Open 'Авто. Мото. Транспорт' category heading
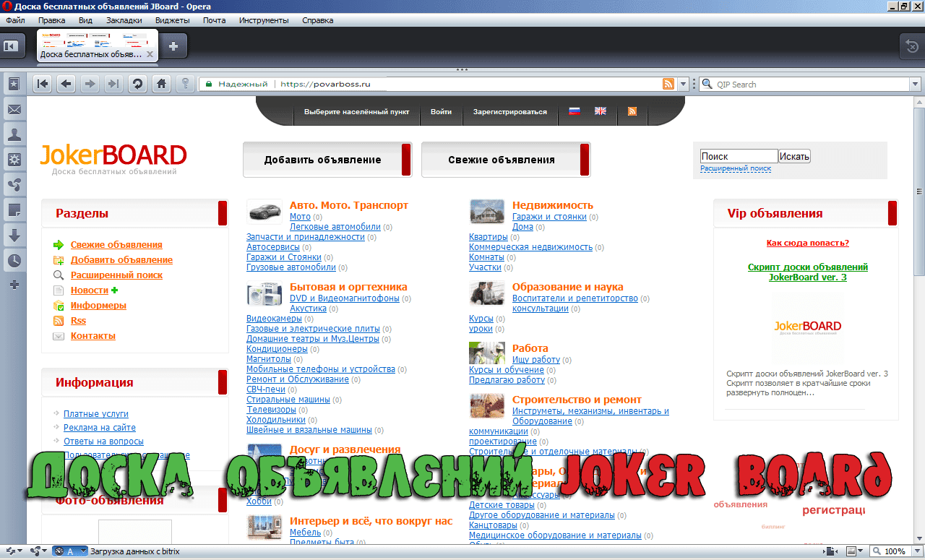925x560 pixels. coord(349,205)
